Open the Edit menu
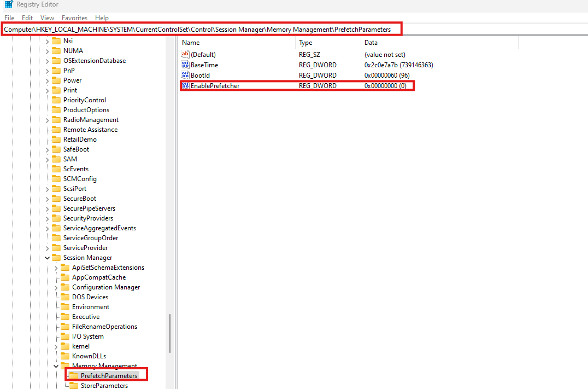Screen dimensions: 588x389 tap(27, 18)
